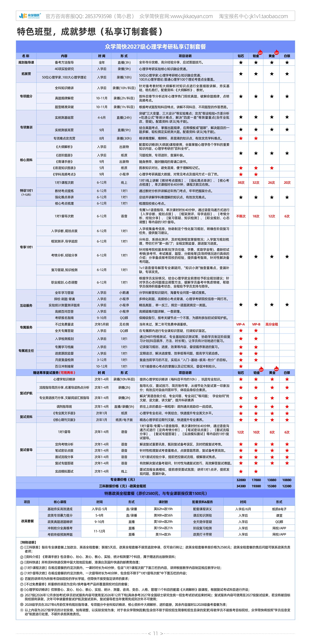Viewport: 311px width, 644px height.
Task: Select the 政英套餐 row label
Action: tap(27, 521)
